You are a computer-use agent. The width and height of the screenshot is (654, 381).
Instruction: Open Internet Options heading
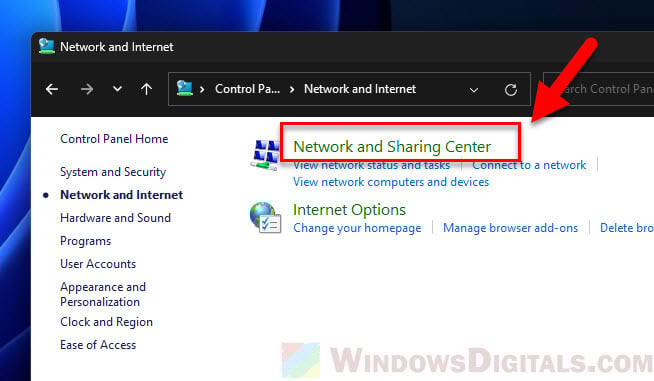click(x=349, y=209)
